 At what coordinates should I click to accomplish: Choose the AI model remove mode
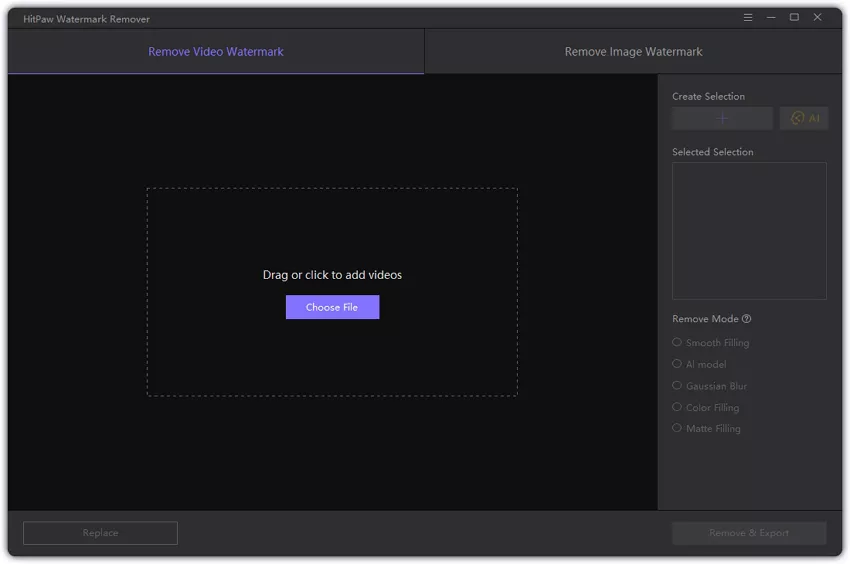677,364
